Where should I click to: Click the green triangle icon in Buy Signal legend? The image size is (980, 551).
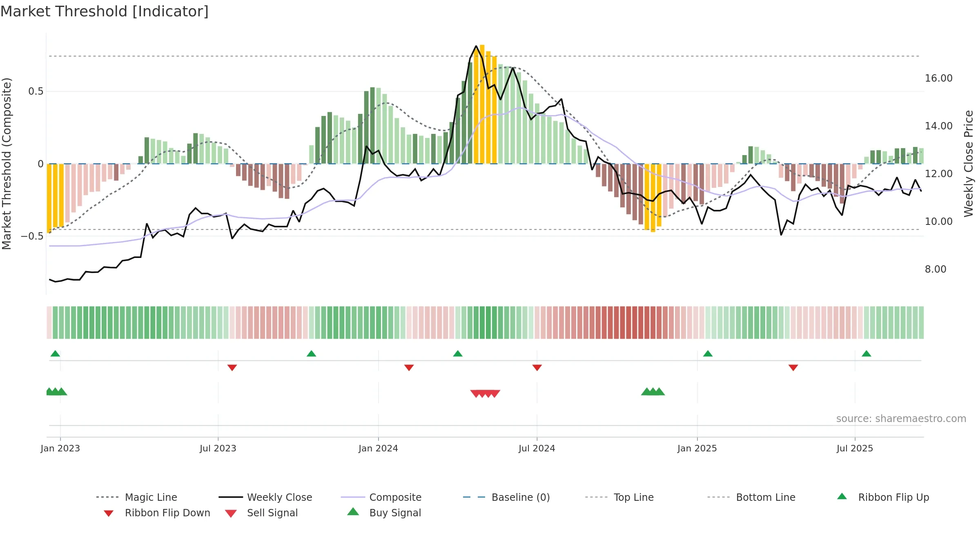353,511
